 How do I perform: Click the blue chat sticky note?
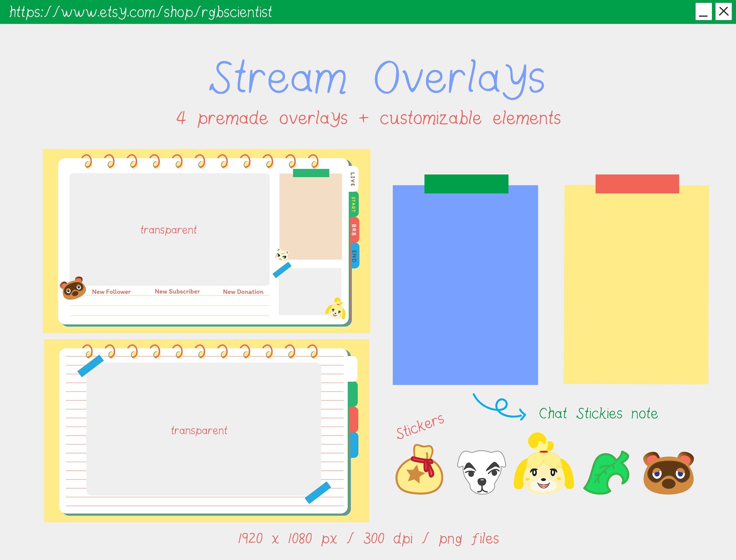tap(465, 285)
